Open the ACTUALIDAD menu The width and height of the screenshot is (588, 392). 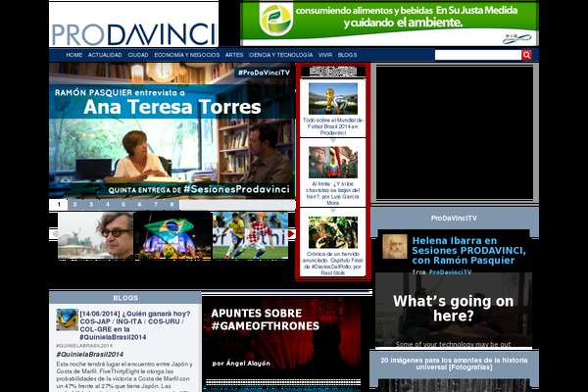[105, 55]
